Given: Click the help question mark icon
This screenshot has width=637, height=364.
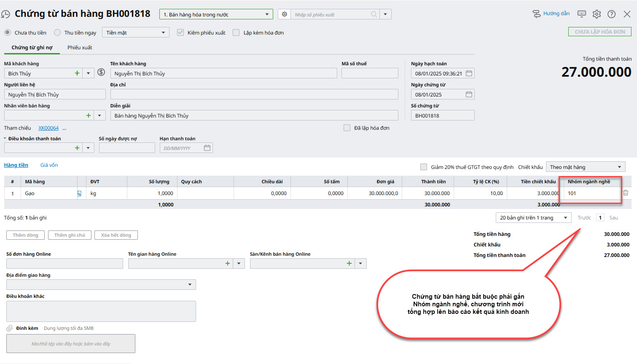Looking at the screenshot, I should coord(611,14).
